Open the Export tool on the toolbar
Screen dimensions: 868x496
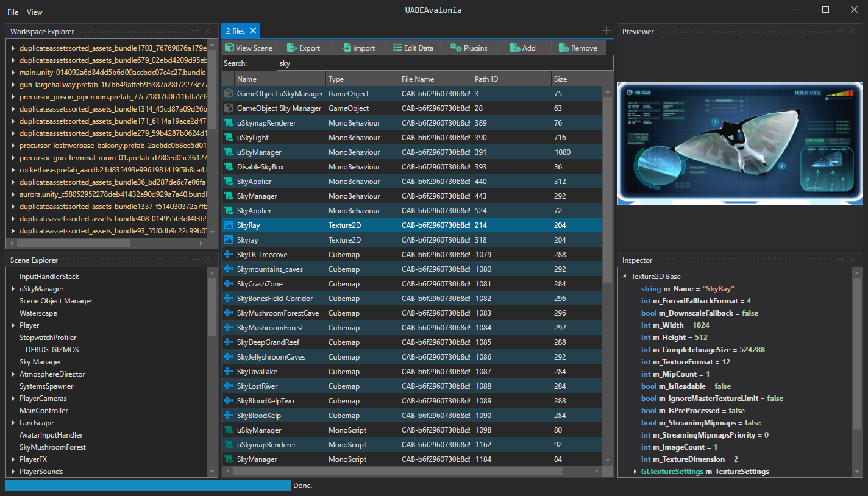[303, 47]
